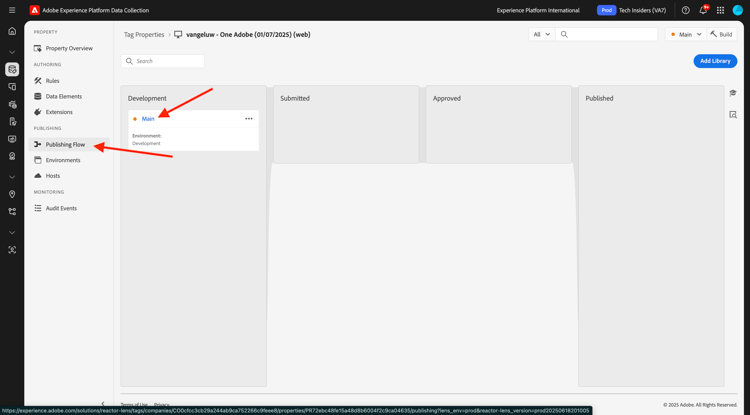Click the Home icon in left rail
This screenshot has height=415, width=750.
(12, 31)
